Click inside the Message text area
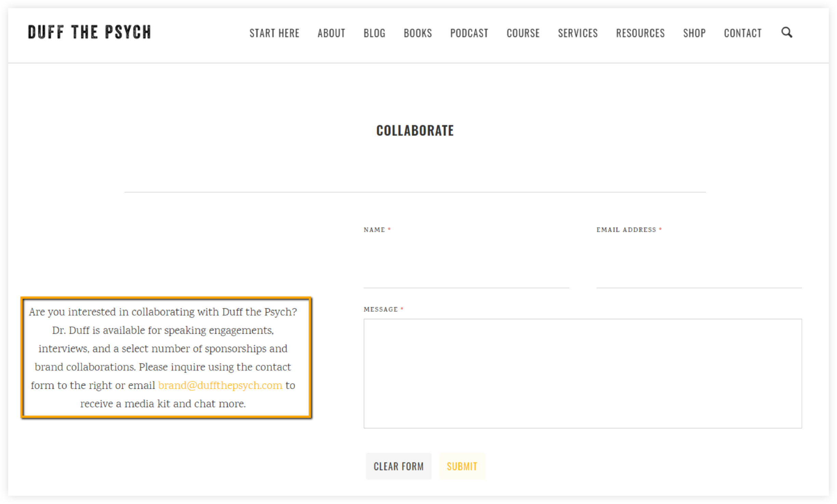Screen dimensions: 837x504 coord(583,373)
